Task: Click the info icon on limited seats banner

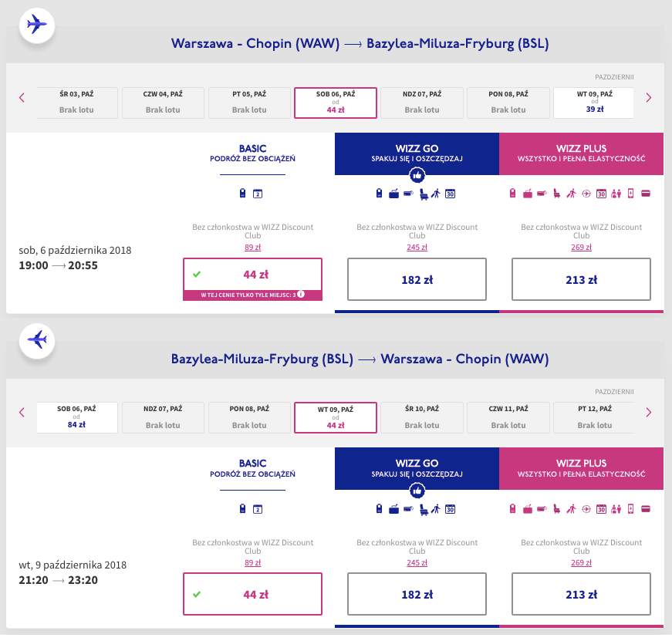Action: (x=301, y=294)
